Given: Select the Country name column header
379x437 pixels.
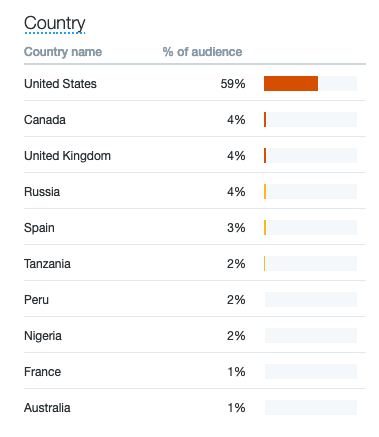Looking at the screenshot, I should point(63,52).
